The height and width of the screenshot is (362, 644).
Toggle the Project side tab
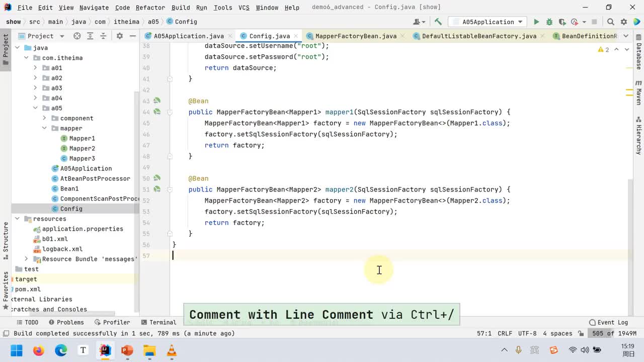[6, 50]
